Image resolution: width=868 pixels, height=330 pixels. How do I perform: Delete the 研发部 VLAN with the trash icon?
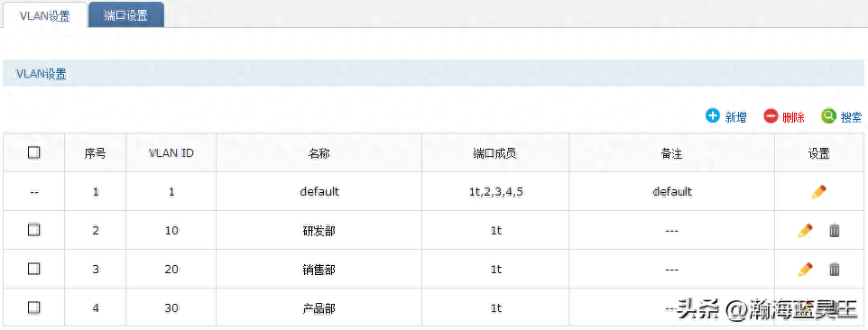tap(835, 231)
